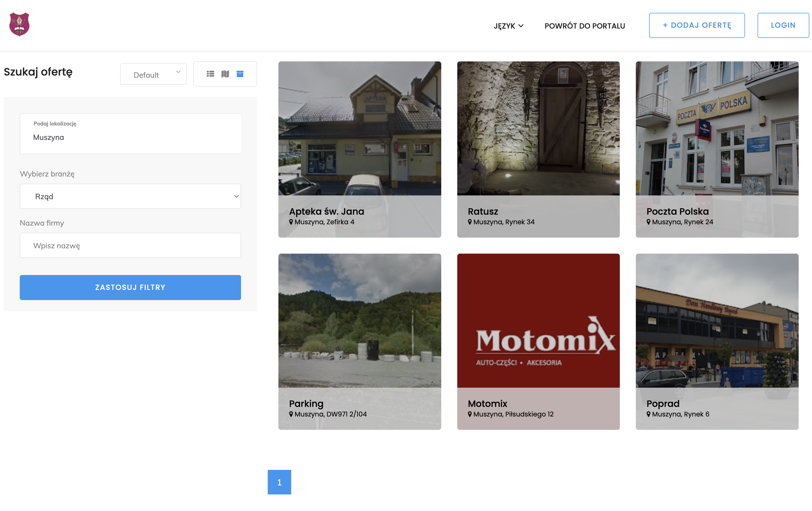Open the Język language menu

click(508, 26)
